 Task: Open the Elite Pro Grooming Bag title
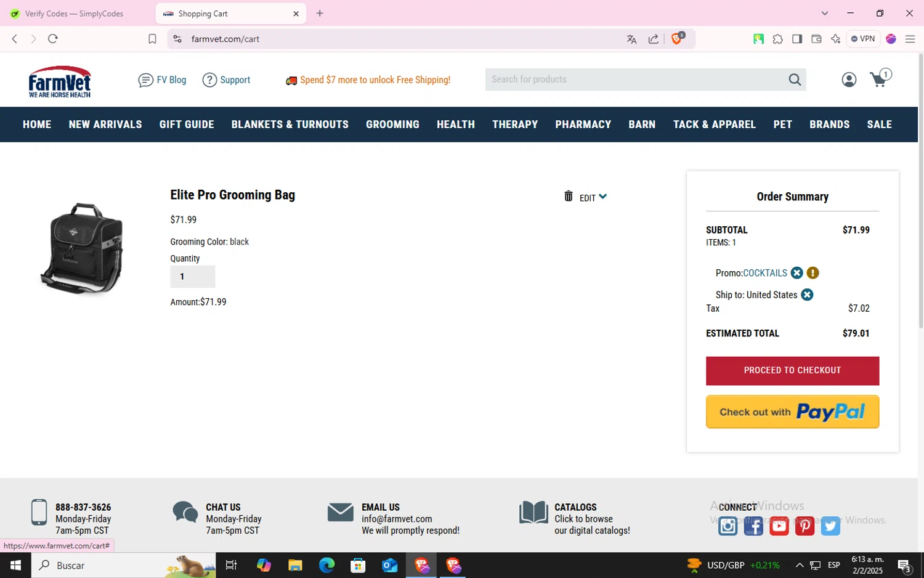coord(233,195)
